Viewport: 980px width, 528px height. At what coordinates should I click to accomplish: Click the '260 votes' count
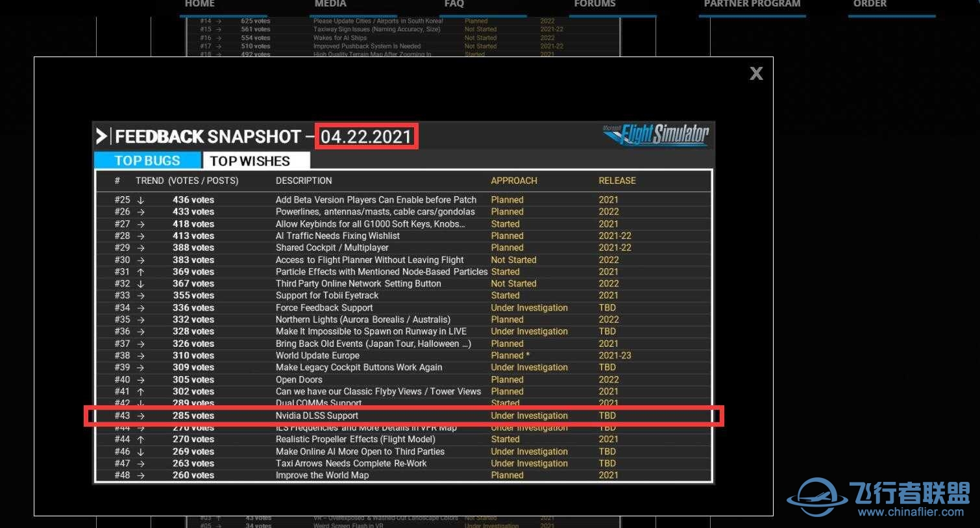click(193, 475)
